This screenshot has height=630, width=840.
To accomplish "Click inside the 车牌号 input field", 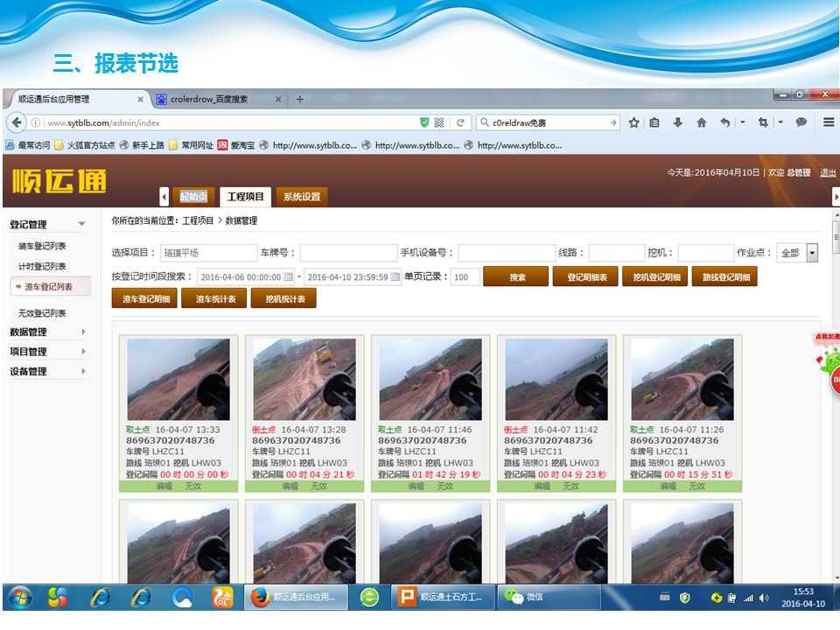I will point(349,252).
